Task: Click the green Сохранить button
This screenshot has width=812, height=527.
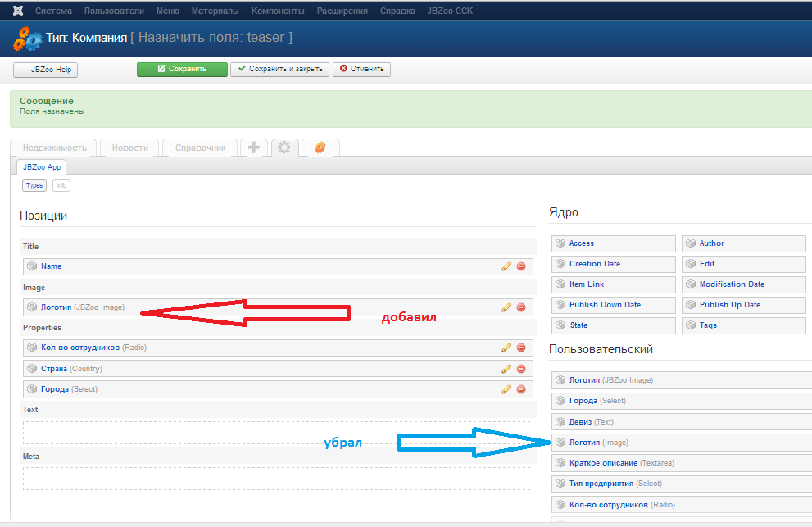Action: tap(182, 70)
